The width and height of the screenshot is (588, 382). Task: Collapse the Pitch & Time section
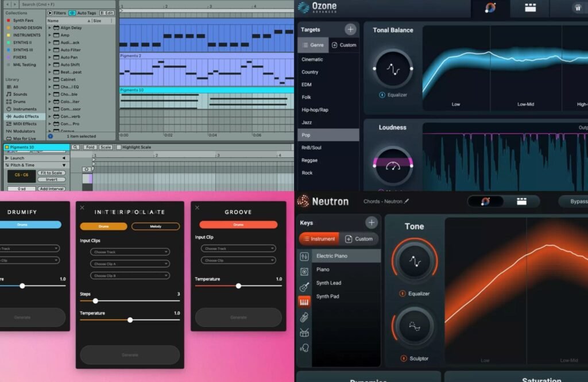tap(64, 165)
